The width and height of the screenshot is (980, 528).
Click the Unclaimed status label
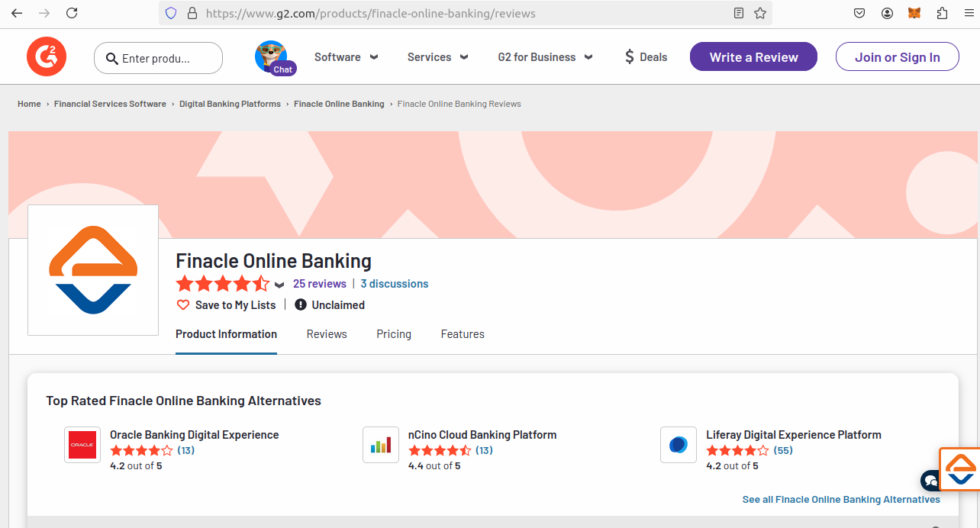tap(338, 305)
